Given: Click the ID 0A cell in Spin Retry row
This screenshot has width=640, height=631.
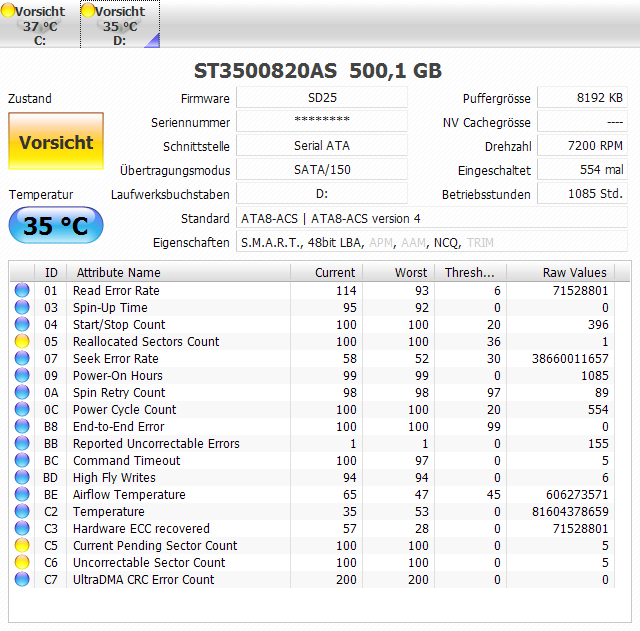Looking at the screenshot, I should pyautogui.click(x=51, y=393).
